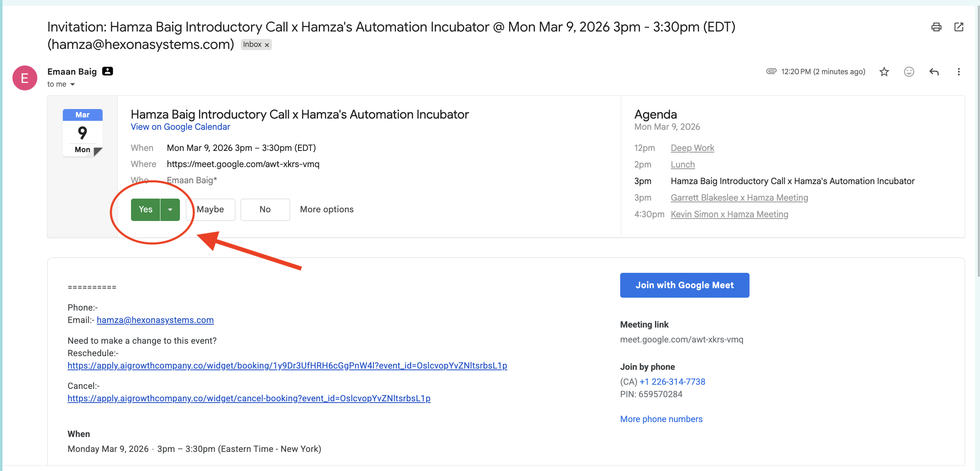Expand the 'to me' recipient details
Screen dimensions: 980x471
point(73,85)
